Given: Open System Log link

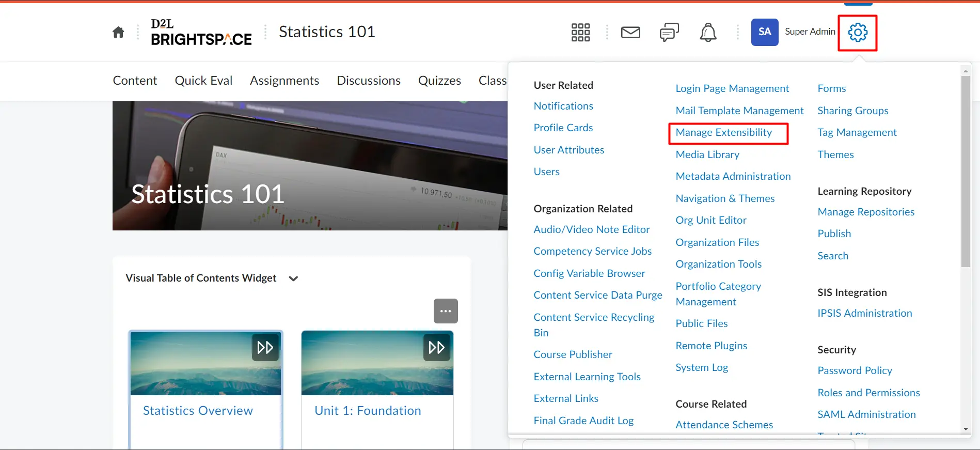Looking at the screenshot, I should pos(702,367).
